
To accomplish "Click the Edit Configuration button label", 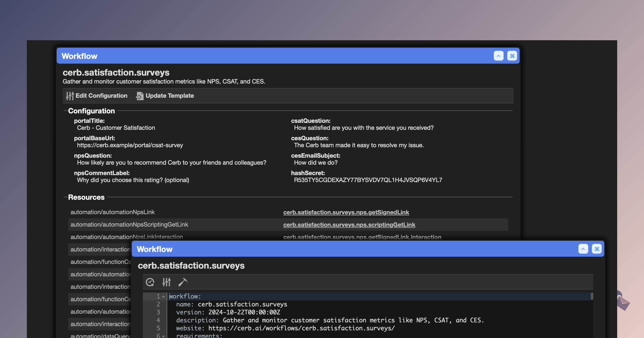I will click(x=101, y=96).
